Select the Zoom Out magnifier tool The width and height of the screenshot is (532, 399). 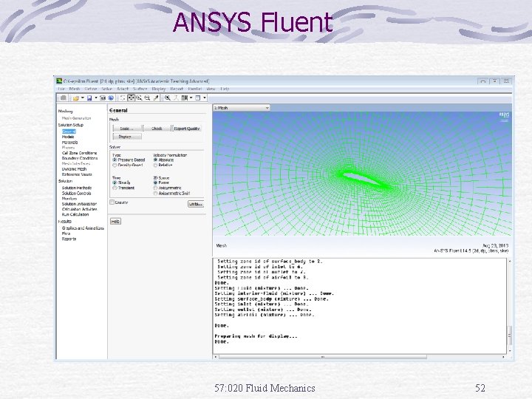tap(147, 98)
